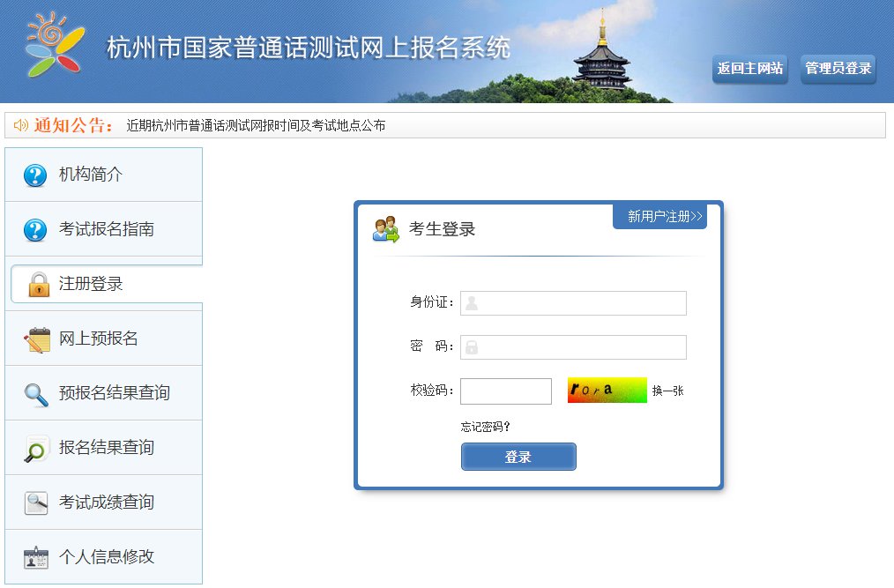Click the magnifier icon next to 预报名结果查询
The height and width of the screenshot is (588, 894).
tap(36, 395)
